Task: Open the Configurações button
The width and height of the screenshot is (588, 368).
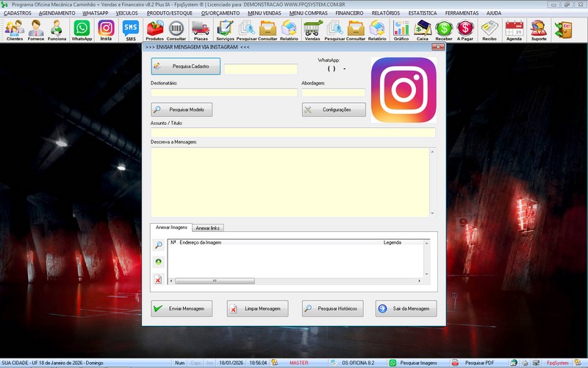Action: pos(334,110)
